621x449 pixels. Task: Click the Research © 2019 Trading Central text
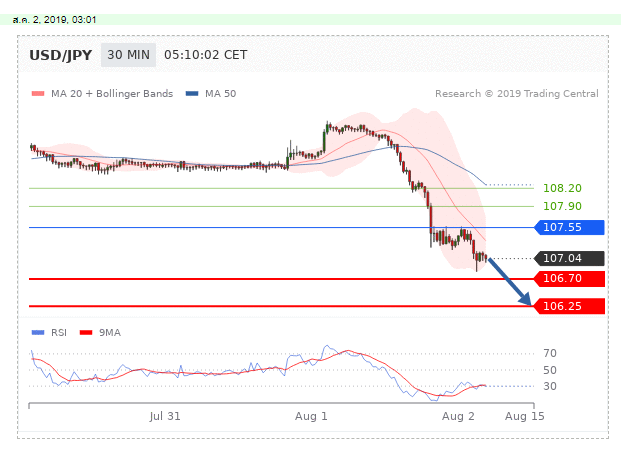coord(517,94)
